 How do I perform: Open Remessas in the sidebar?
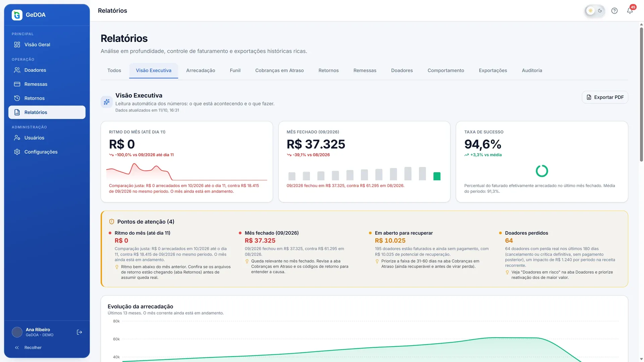click(x=47, y=84)
